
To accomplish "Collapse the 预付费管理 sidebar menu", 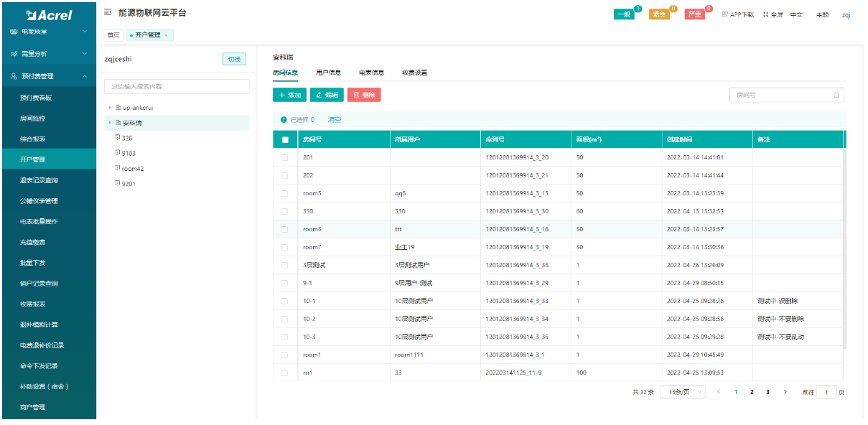I will pyautogui.click(x=85, y=76).
